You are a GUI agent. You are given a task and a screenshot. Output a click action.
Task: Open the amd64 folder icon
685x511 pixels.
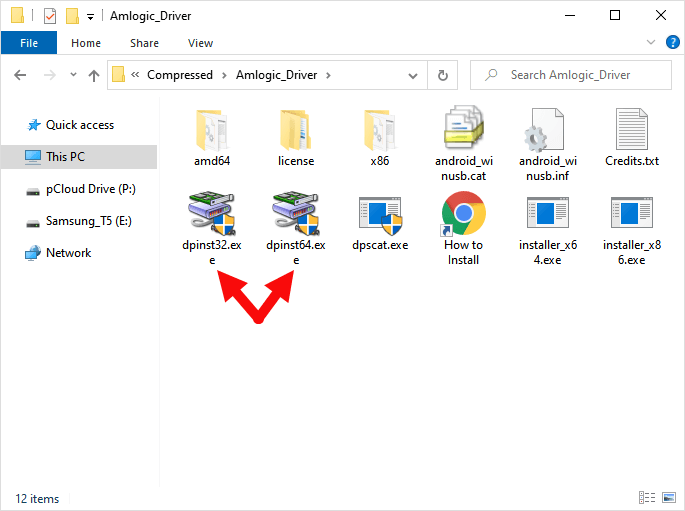[212, 130]
